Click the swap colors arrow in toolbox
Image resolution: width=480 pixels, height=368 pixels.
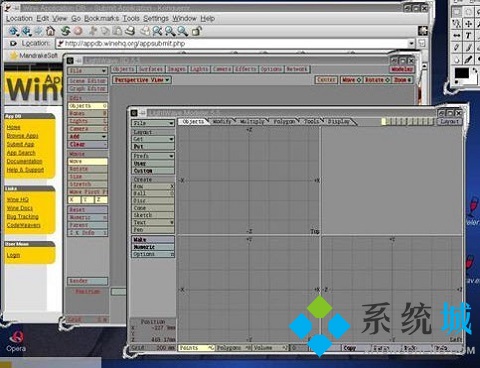coord(475,71)
